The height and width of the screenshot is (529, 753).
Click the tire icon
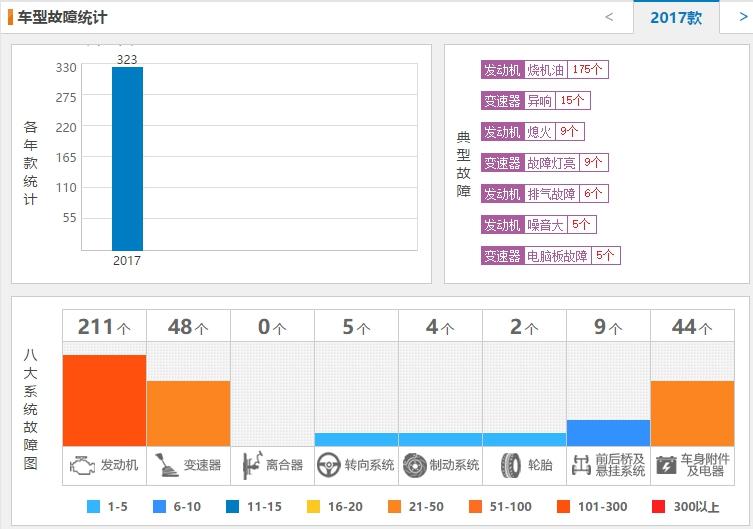pos(510,465)
